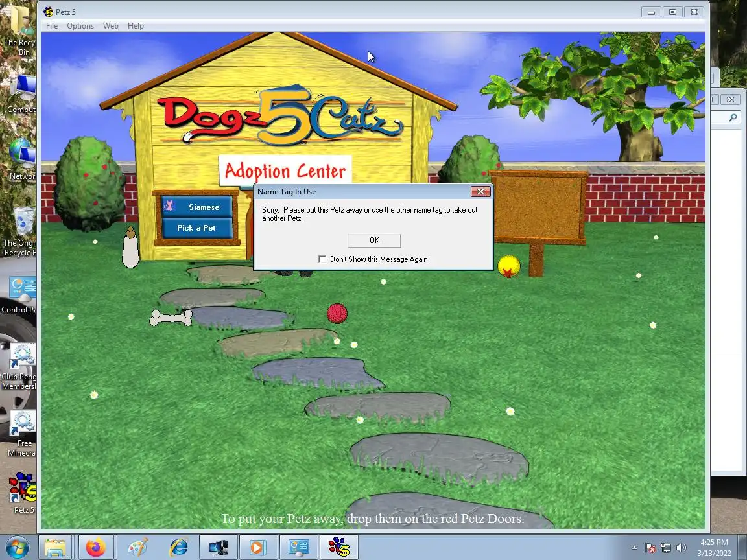
Task: Open Internet Explorer from the taskbar
Action: pos(178,548)
